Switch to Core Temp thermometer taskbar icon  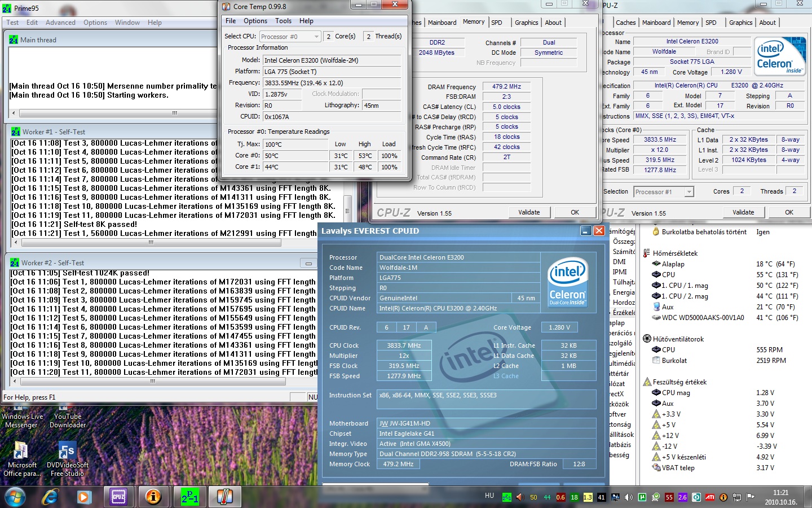(x=224, y=497)
